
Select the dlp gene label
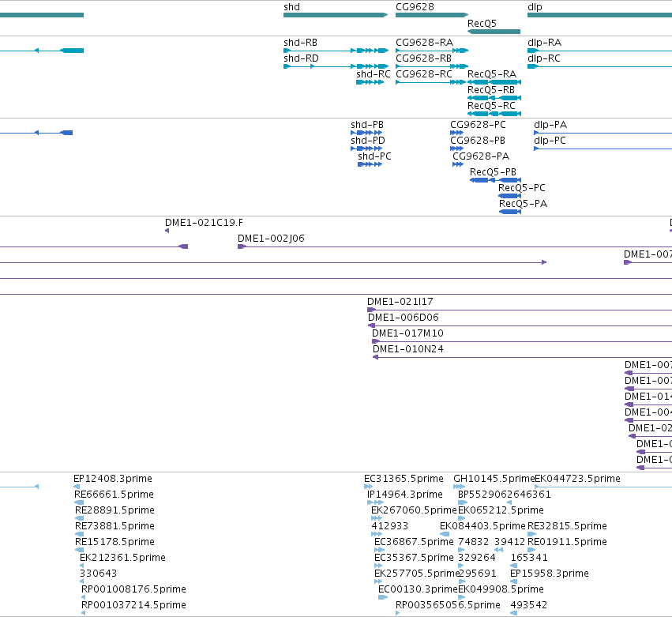click(x=535, y=7)
